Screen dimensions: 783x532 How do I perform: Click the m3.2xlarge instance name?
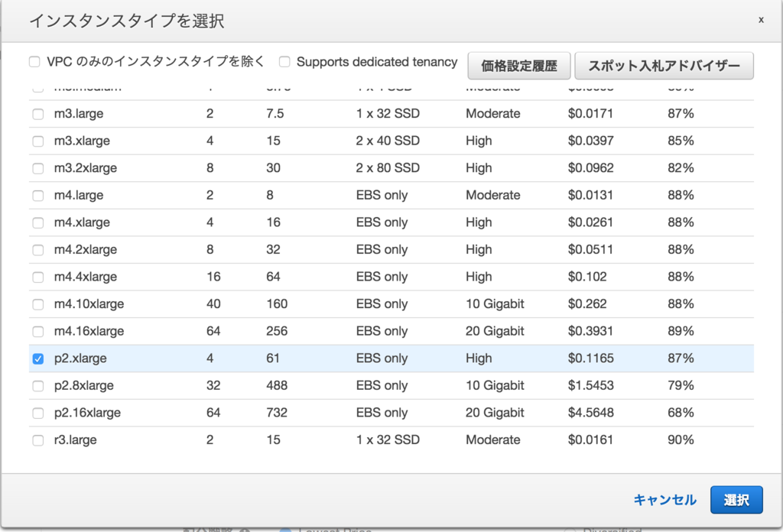click(86, 168)
